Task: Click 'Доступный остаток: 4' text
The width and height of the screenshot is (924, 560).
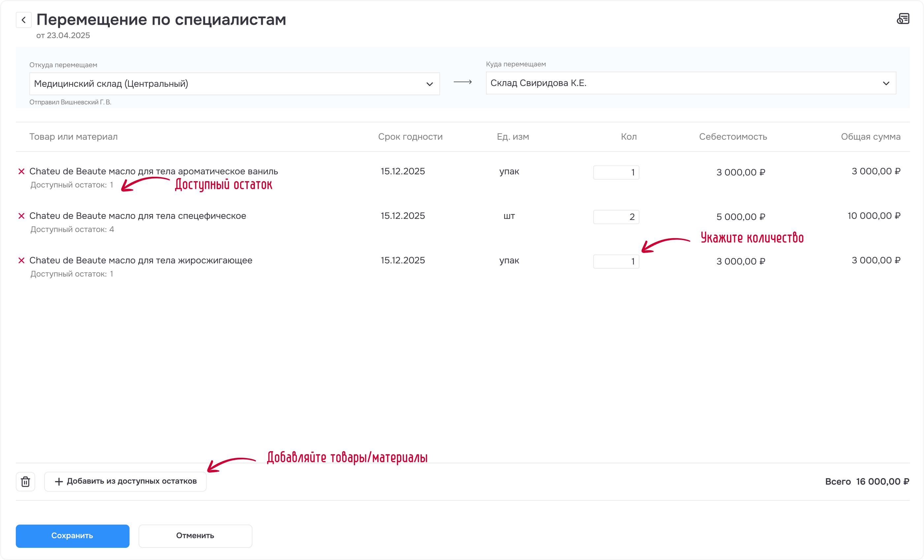Action: (x=72, y=230)
